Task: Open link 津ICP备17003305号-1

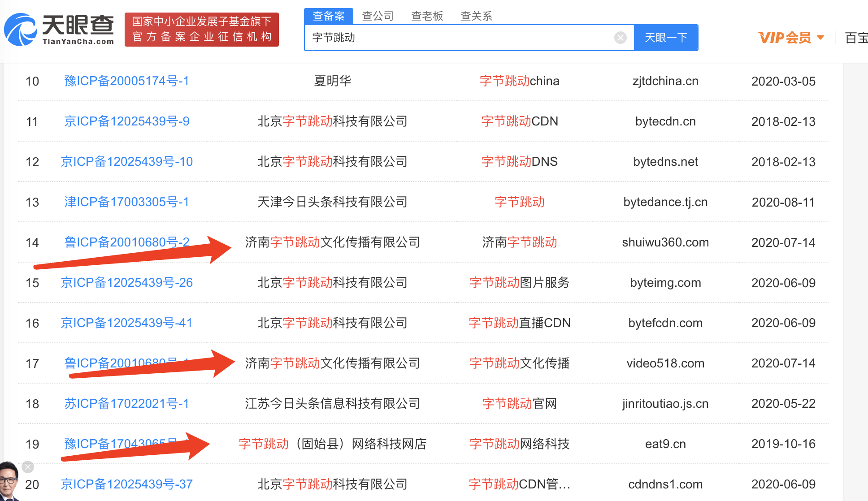Action: coord(126,202)
